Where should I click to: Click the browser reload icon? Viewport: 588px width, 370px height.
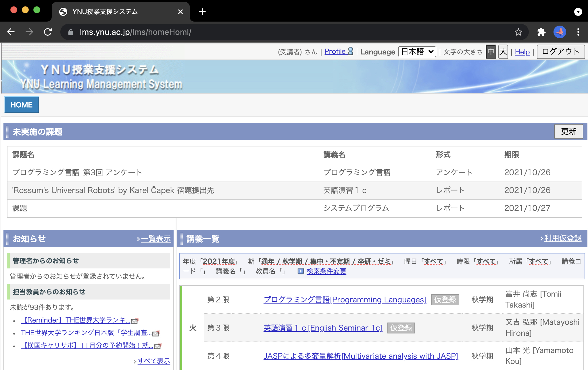tap(48, 32)
